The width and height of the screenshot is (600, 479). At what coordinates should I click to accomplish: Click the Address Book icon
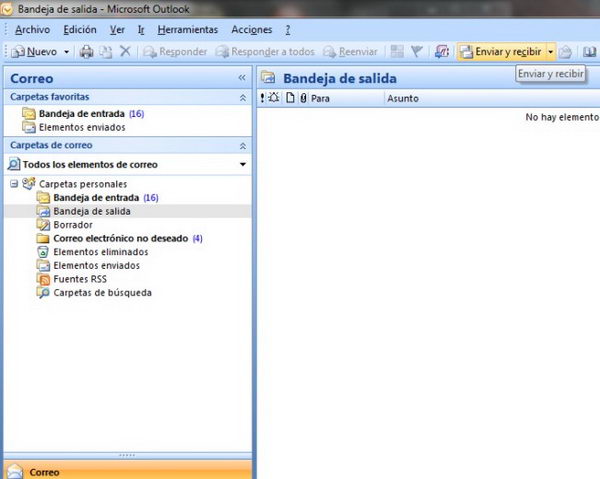589,52
